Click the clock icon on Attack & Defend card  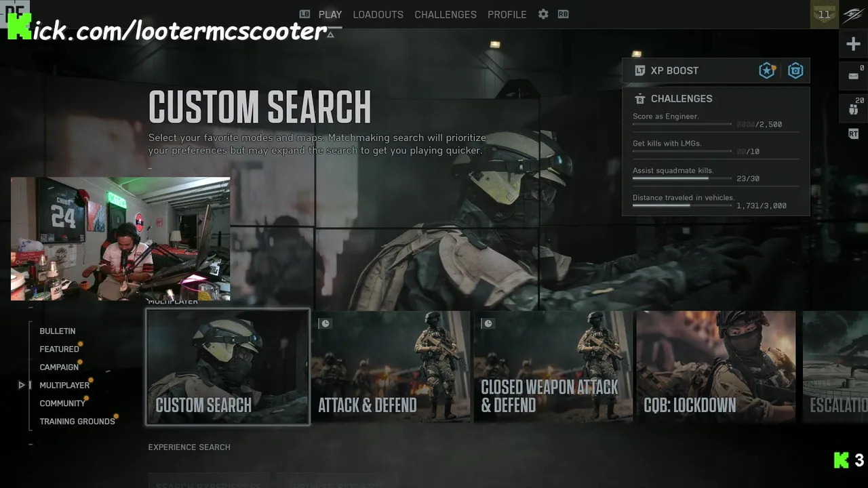click(325, 323)
